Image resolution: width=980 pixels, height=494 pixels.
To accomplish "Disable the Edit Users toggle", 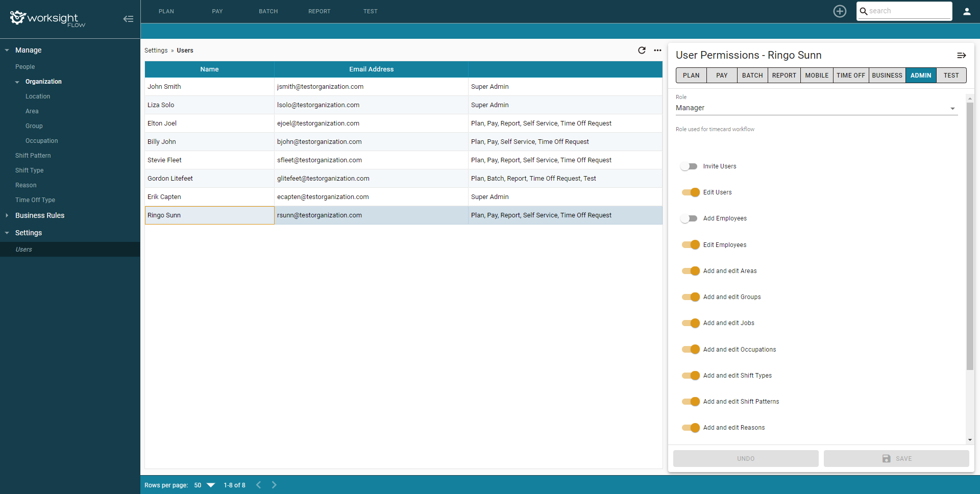I will (x=691, y=192).
